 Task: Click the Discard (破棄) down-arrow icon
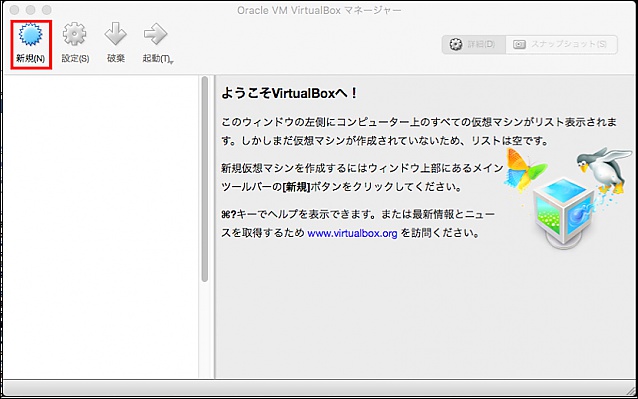click(x=116, y=35)
